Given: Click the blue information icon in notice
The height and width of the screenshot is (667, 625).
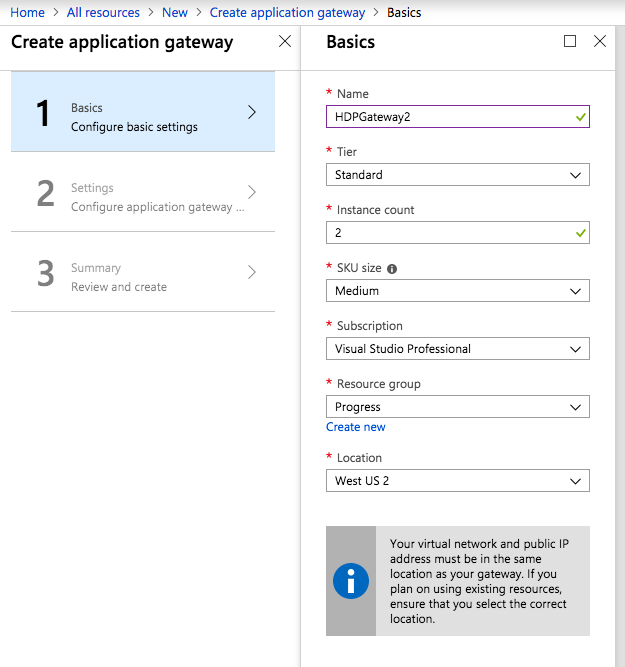Looking at the screenshot, I should (351, 581).
